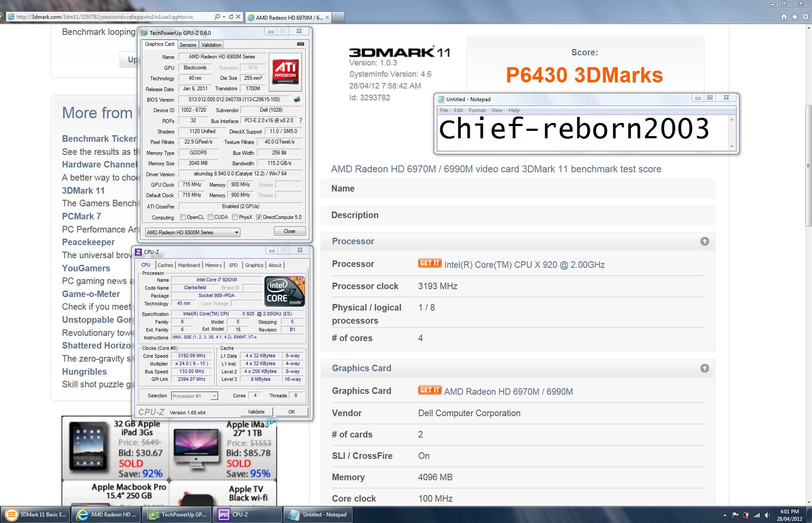The height and width of the screenshot is (523, 812).
Task: Open the Notepad File menu
Action: pos(444,110)
